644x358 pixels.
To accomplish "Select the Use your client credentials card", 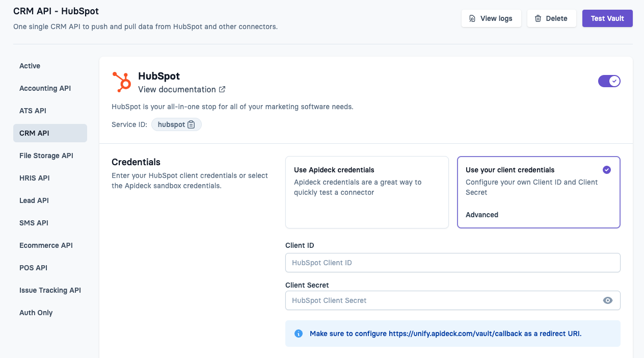I will (x=539, y=192).
